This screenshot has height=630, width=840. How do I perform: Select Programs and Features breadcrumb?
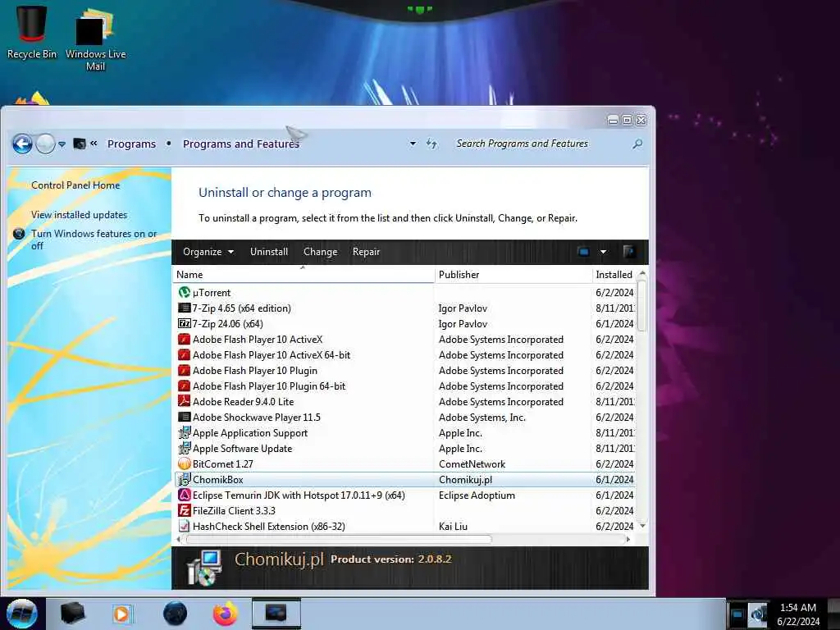coord(240,144)
